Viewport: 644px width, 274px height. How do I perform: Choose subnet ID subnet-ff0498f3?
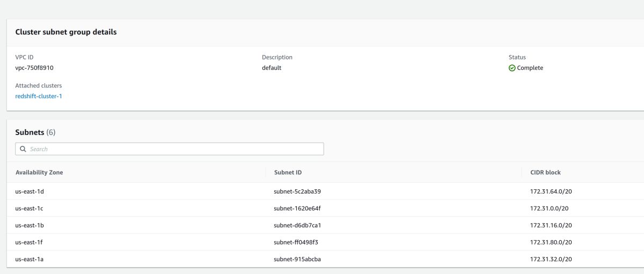(296, 242)
